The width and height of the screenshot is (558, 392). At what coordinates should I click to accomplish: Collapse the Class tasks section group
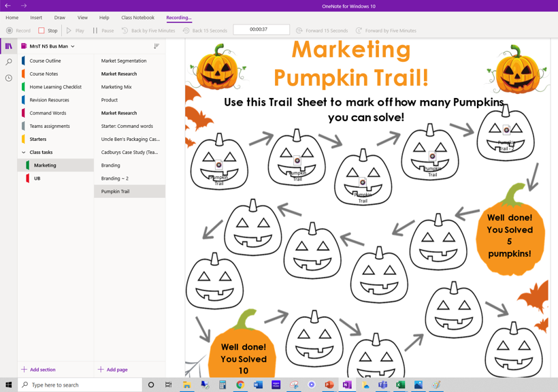point(24,152)
